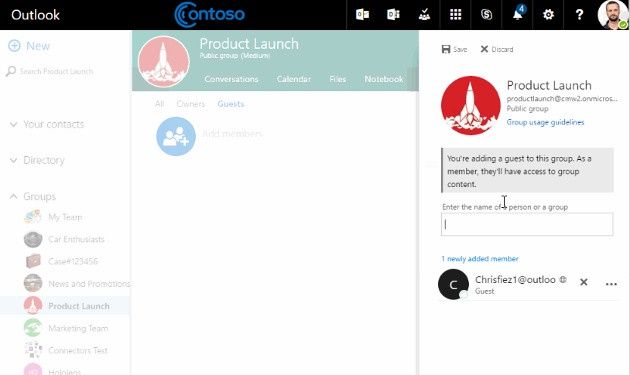Switch to the Files tab
This screenshot has width=630, height=375.
(x=338, y=79)
